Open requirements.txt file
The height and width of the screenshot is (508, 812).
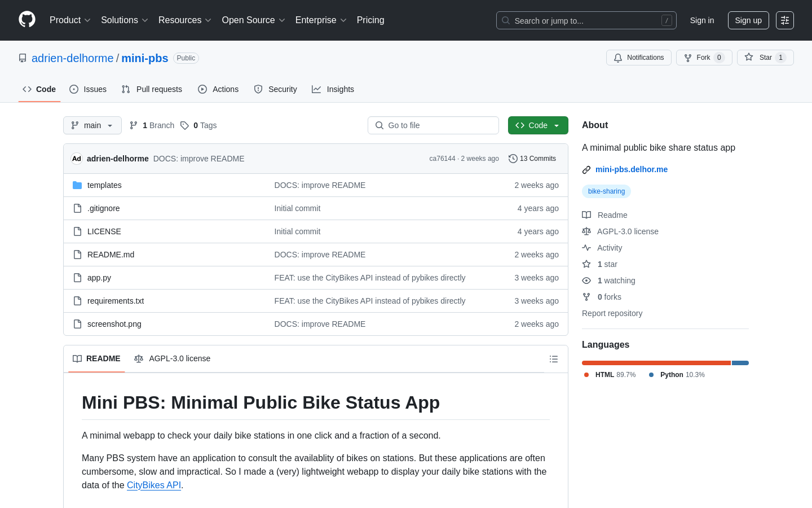pos(116,301)
